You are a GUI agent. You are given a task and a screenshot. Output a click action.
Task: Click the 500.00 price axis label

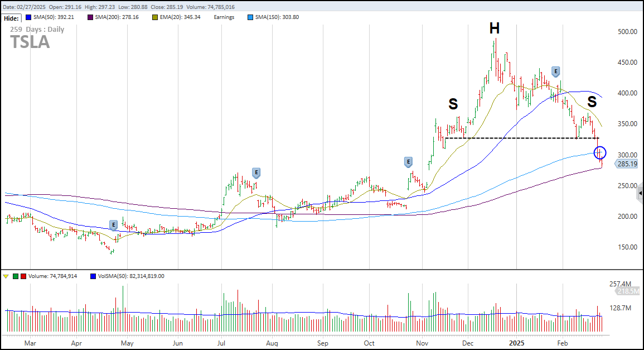(628, 32)
